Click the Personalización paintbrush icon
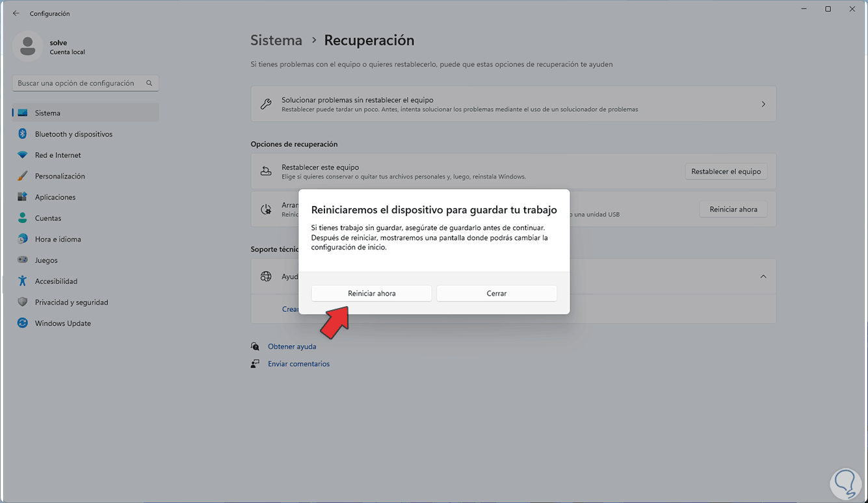Screen dimensions: 868x503 (23, 176)
